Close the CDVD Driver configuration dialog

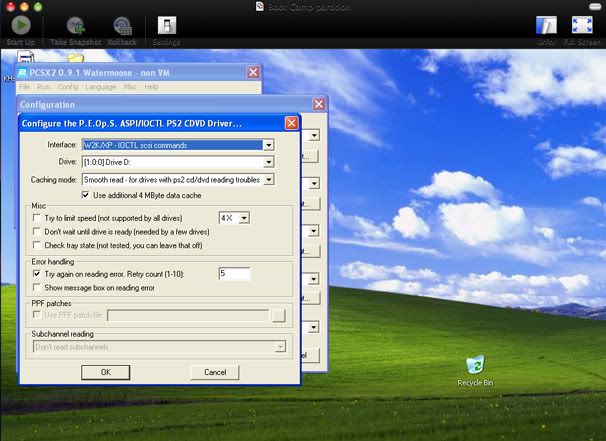[x=291, y=123]
